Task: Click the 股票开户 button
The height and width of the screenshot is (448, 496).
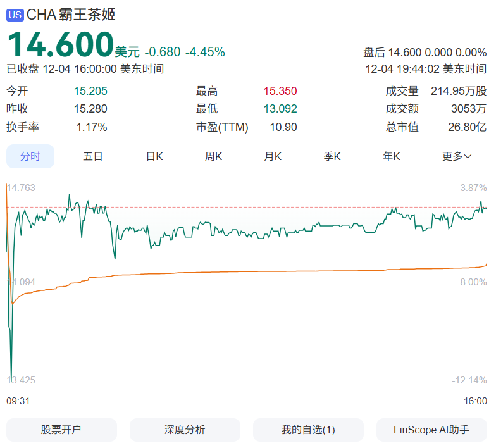Action: (61, 430)
